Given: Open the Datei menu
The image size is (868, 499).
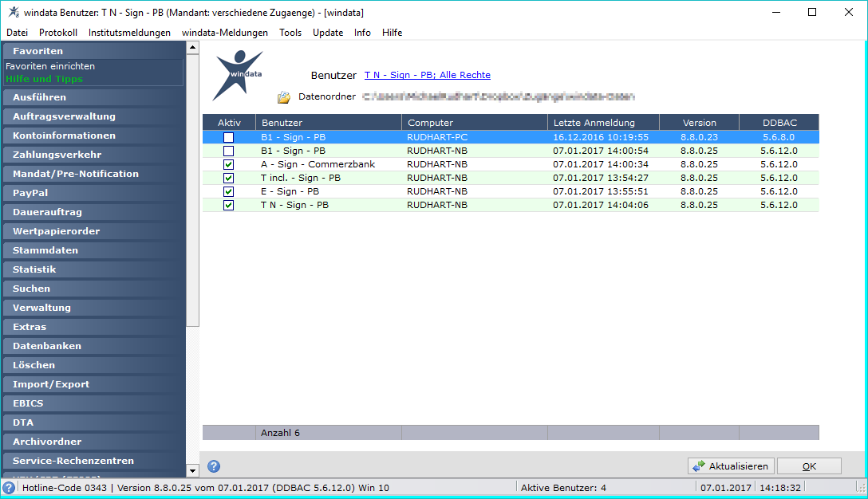Looking at the screenshot, I should coord(18,33).
